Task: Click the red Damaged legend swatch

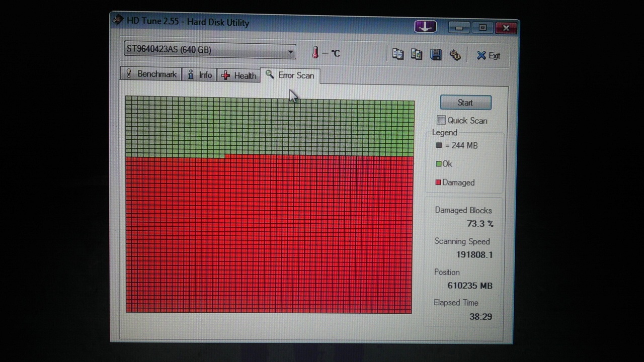Action: 439,183
